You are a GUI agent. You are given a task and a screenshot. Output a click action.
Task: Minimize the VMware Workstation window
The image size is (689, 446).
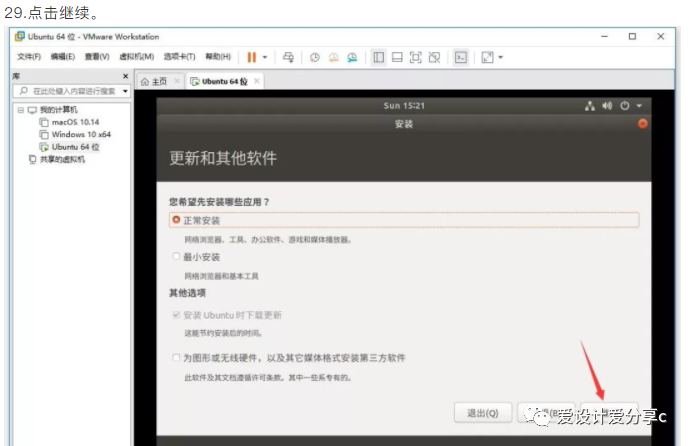coord(605,36)
